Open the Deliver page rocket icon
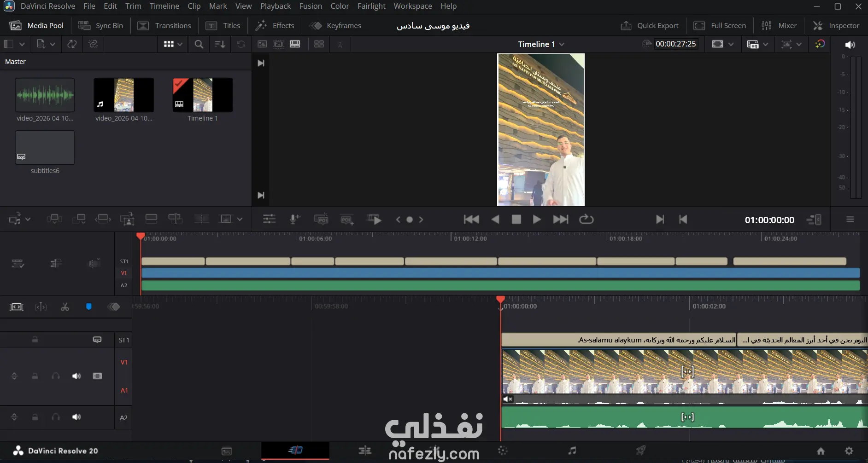 click(641, 451)
